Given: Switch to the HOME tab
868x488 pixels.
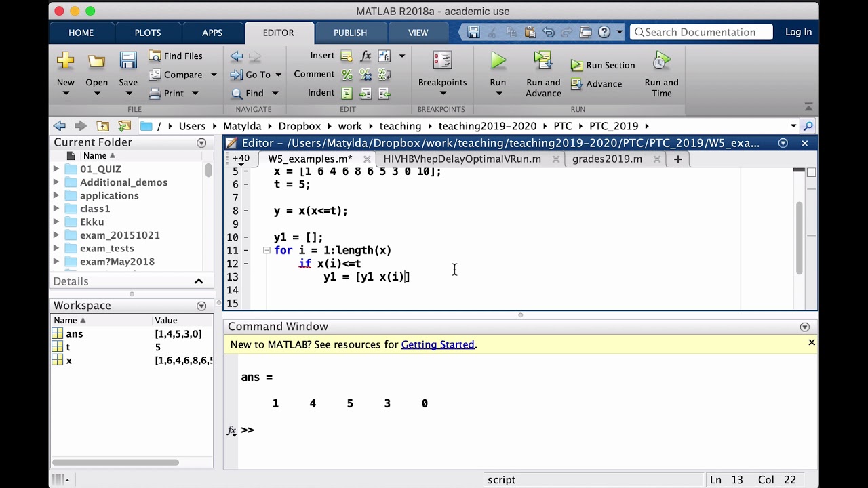Looking at the screenshot, I should point(81,33).
